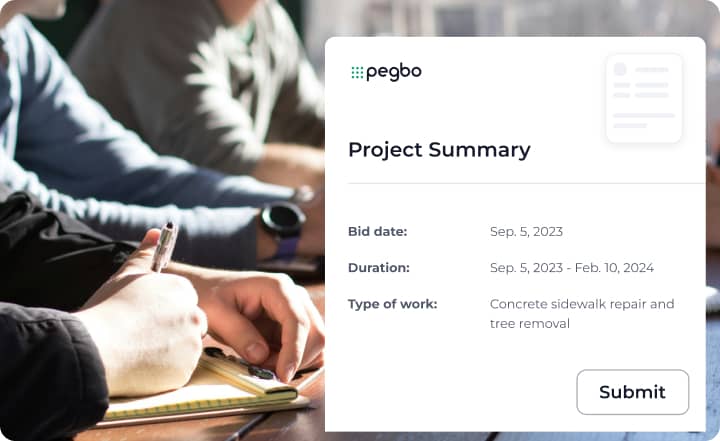Open the document placeholder illustration
This screenshot has height=441, width=720.
point(643,98)
